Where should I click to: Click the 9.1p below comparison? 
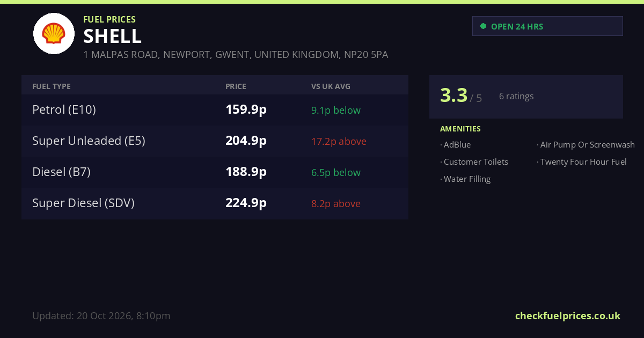click(x=336, y=111)
